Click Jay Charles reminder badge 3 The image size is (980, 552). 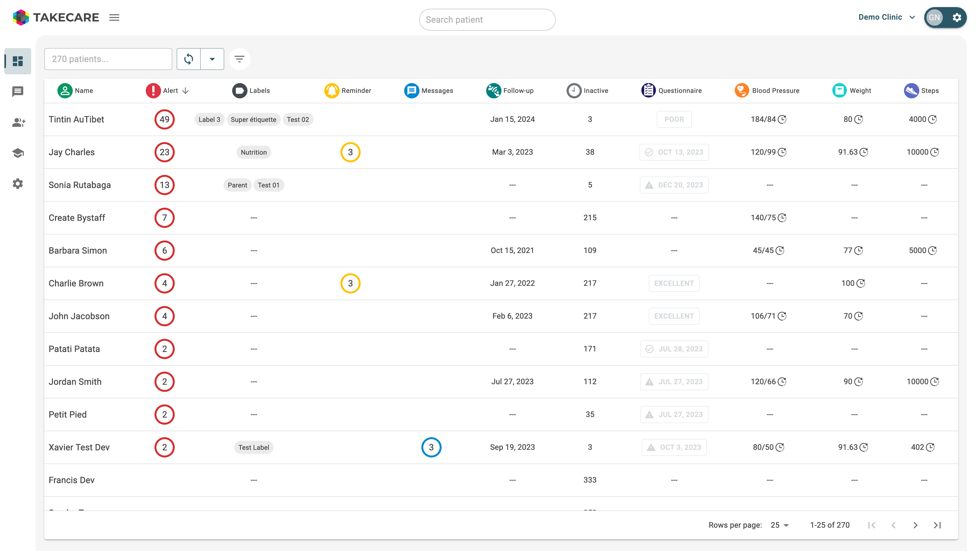[351, 152]
